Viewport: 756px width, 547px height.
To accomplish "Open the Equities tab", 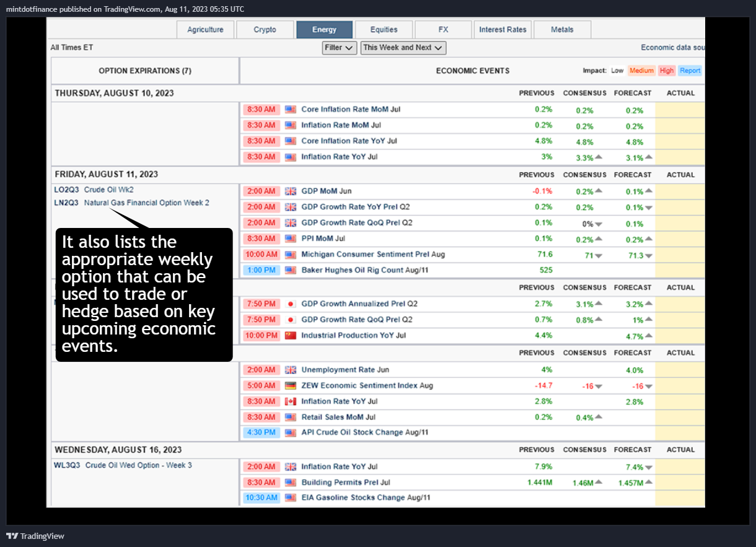I will pos(384,30).
